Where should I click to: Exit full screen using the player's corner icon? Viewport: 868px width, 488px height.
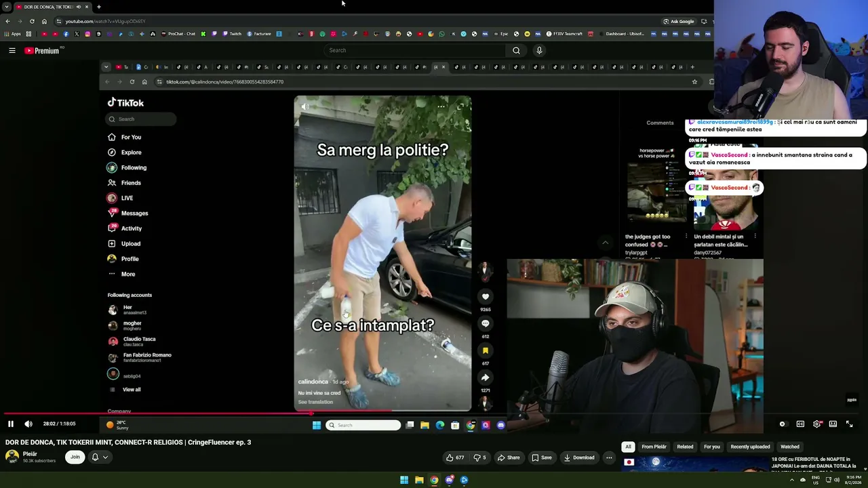coord(849,424)
